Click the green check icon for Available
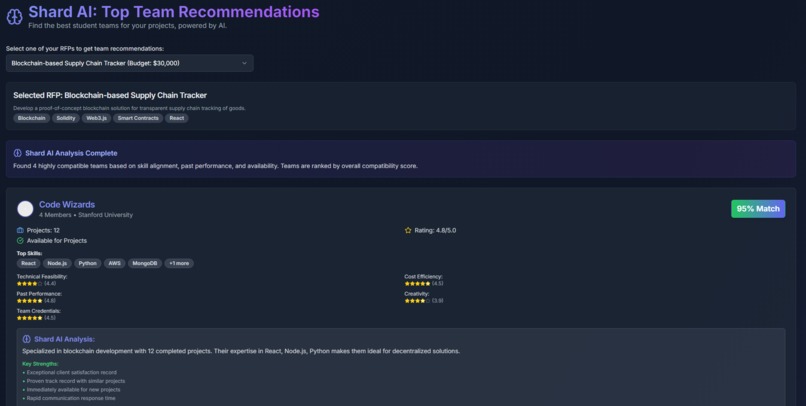Viewport: 806px width, 406px height. [20, 241]
